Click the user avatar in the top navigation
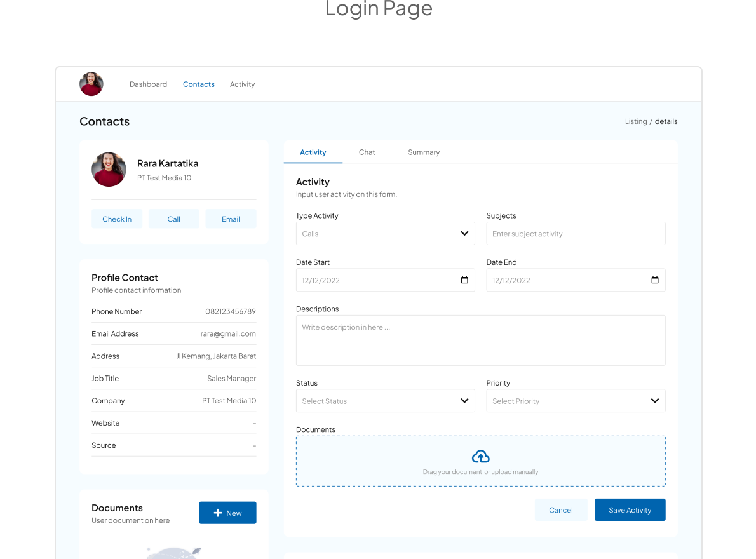 [91, 84]
